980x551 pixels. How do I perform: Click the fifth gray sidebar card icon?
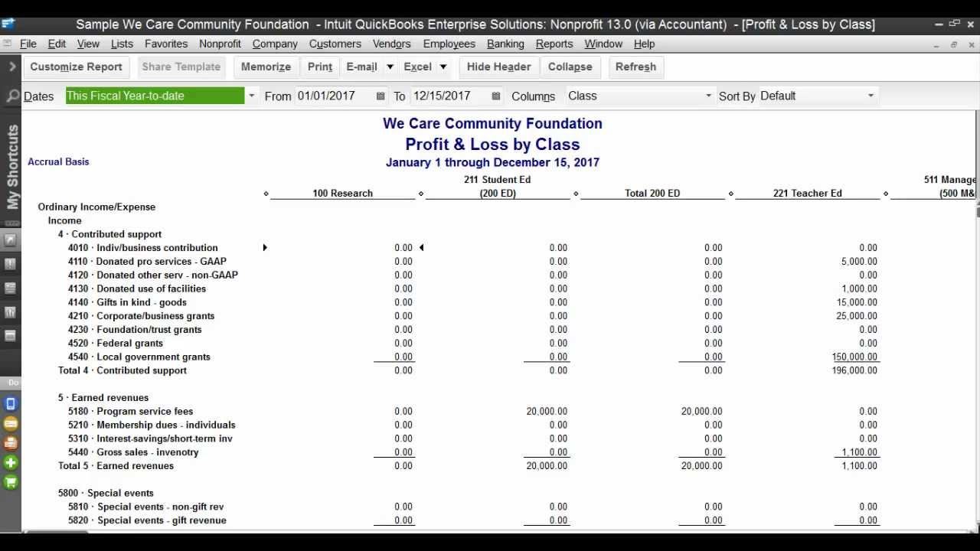point(11,336)
